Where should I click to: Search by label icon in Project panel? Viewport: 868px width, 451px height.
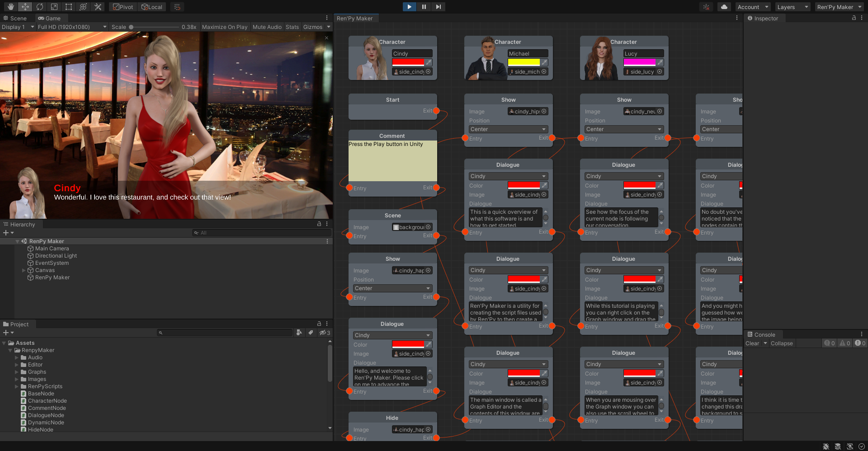pos(311,333)
